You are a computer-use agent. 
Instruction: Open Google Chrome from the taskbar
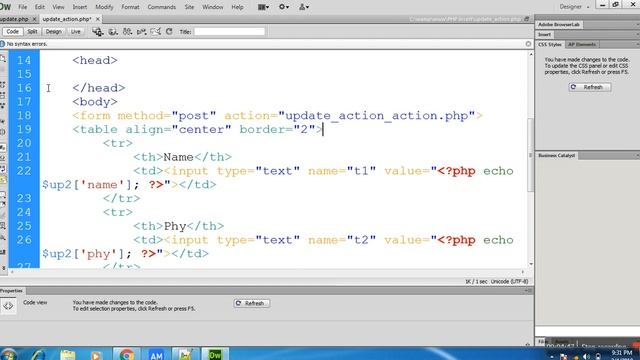coord(127,354)
